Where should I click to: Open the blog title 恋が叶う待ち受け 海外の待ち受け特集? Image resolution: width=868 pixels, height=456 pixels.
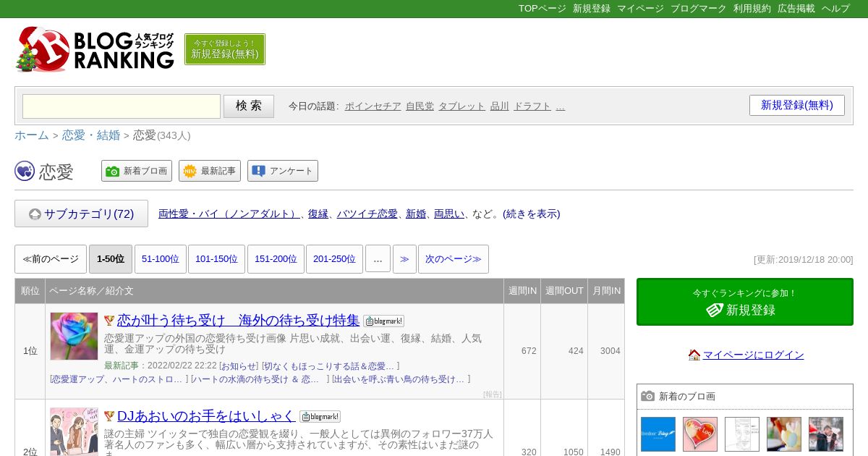(x=238, y=320)
